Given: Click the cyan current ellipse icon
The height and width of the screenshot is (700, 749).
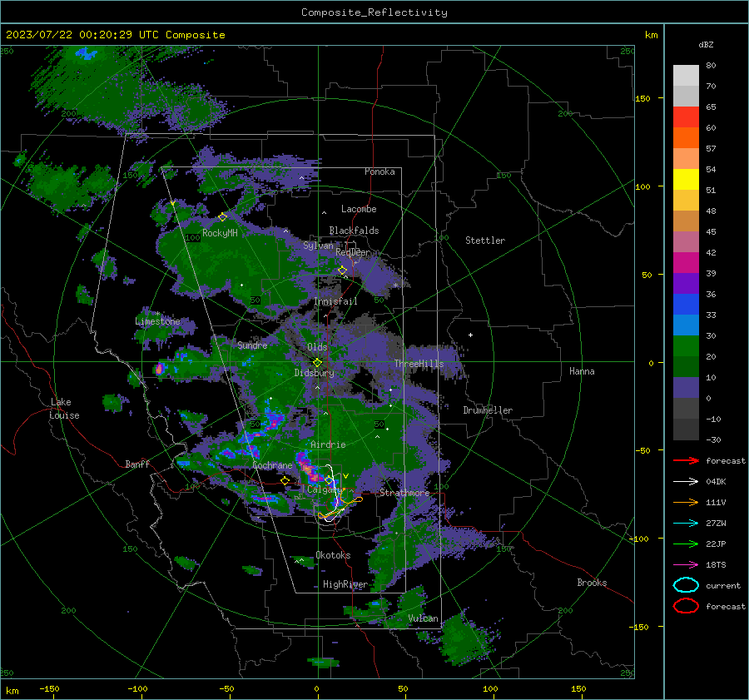Looking at the screenshot, I should pos(686,585).
